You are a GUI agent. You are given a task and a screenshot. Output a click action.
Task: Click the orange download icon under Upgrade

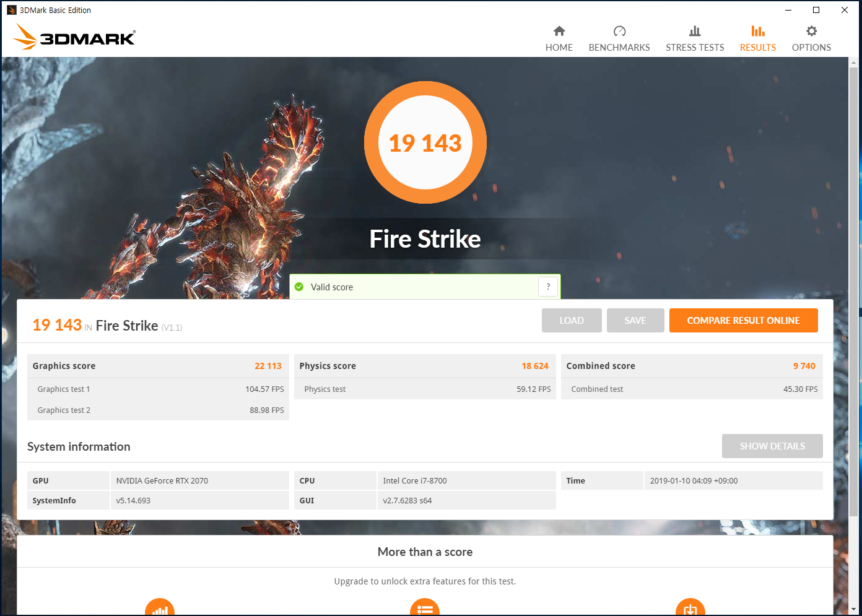click(690, 608)
